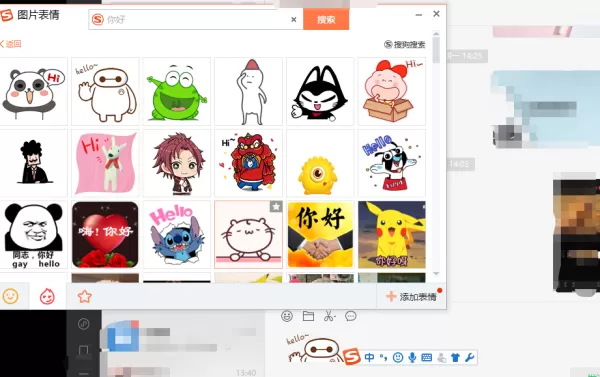Select the man in black suit sticker
600x377 pixels.
[34, 163]
